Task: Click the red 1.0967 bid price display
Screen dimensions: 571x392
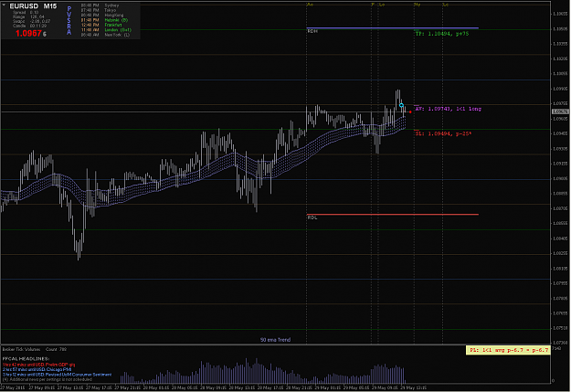Action: pyautogui.click(x=28, y=33)
